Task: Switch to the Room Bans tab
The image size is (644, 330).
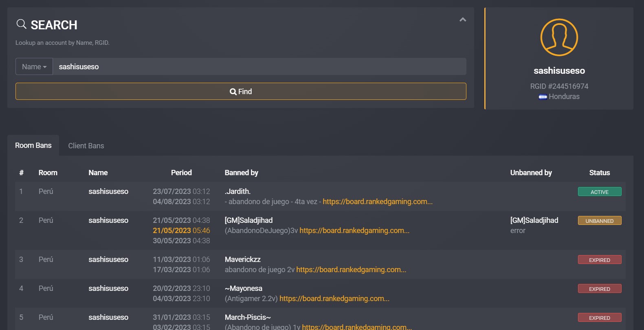Action: click(33, 145)
